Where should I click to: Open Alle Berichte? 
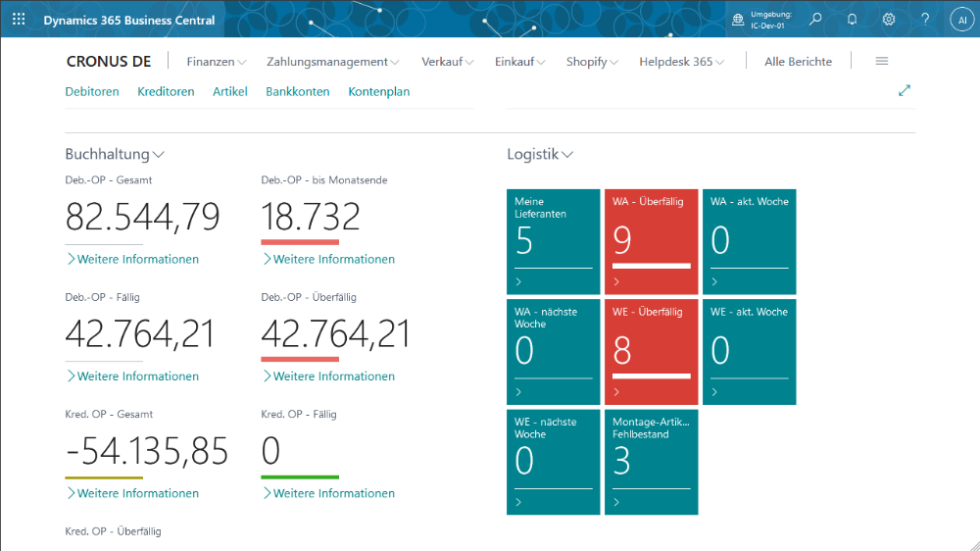tap(798, 62)
